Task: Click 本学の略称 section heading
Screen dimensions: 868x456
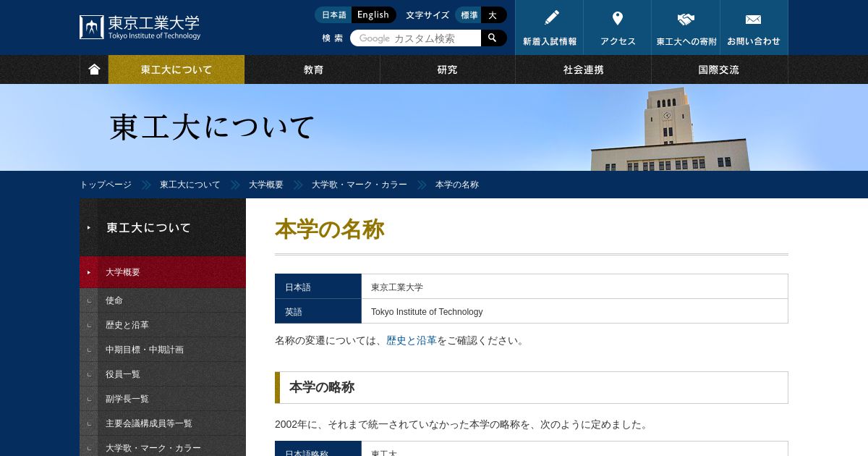Action: (x=532, y=387)
